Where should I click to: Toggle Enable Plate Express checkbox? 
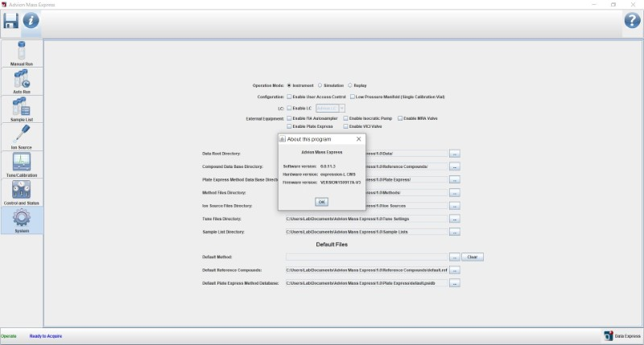290,126
